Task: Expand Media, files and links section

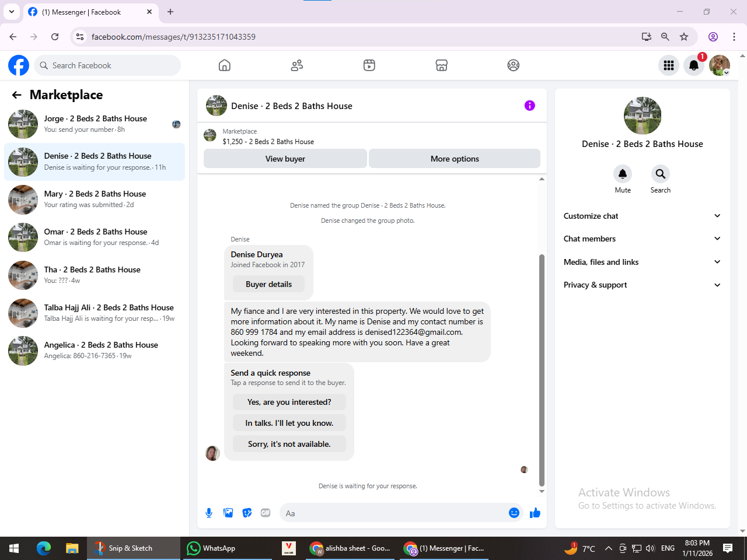Action: click(643, 262)
